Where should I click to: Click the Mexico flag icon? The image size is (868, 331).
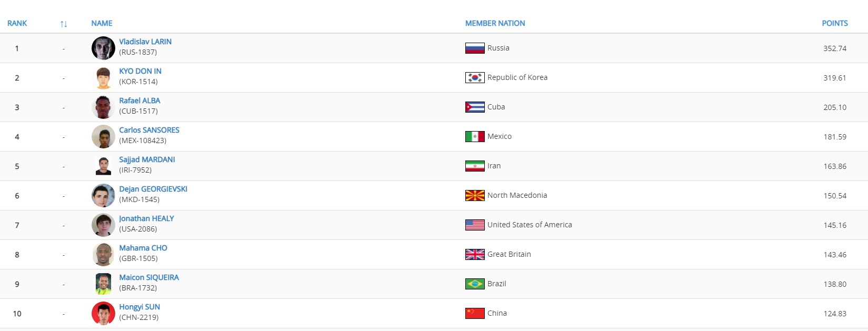click(x=475, y=137)
